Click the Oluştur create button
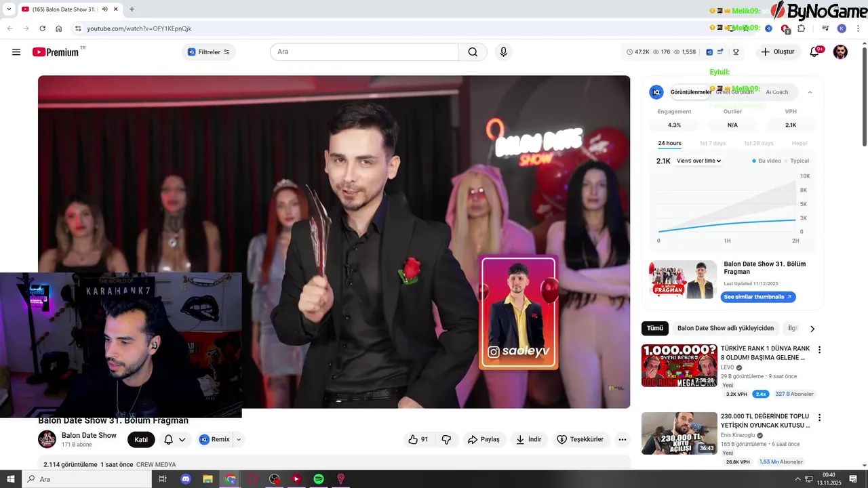The height and width of the screenshot is (488, 868). [x=777, y=52]
